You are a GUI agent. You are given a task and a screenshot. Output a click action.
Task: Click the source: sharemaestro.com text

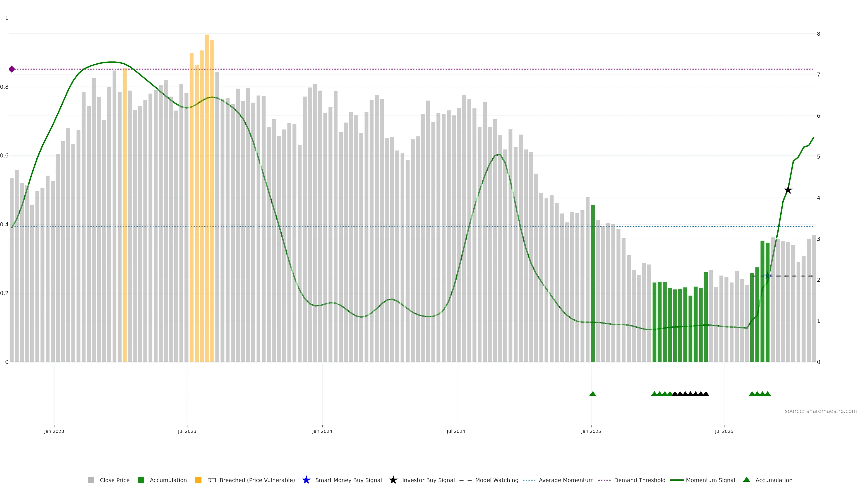821,411
